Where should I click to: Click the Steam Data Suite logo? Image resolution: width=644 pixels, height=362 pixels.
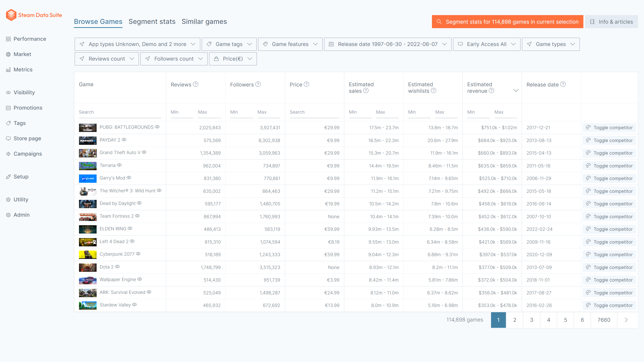coord(34,15)
